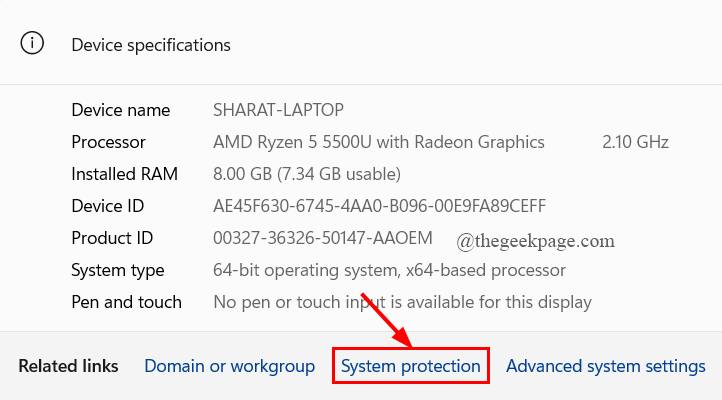Select the 8.00 GB RAM value
The width and height of the screenshot is (722, 400).
point(307,174)
